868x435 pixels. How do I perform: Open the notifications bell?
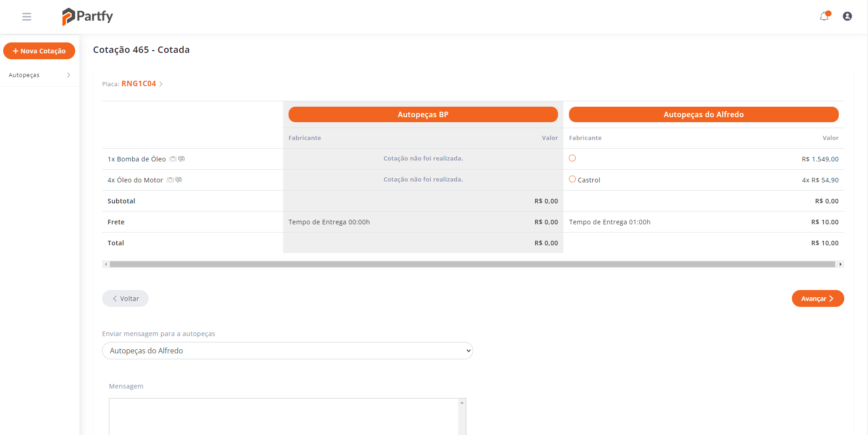pyautogui.click(x=824, y=17)
